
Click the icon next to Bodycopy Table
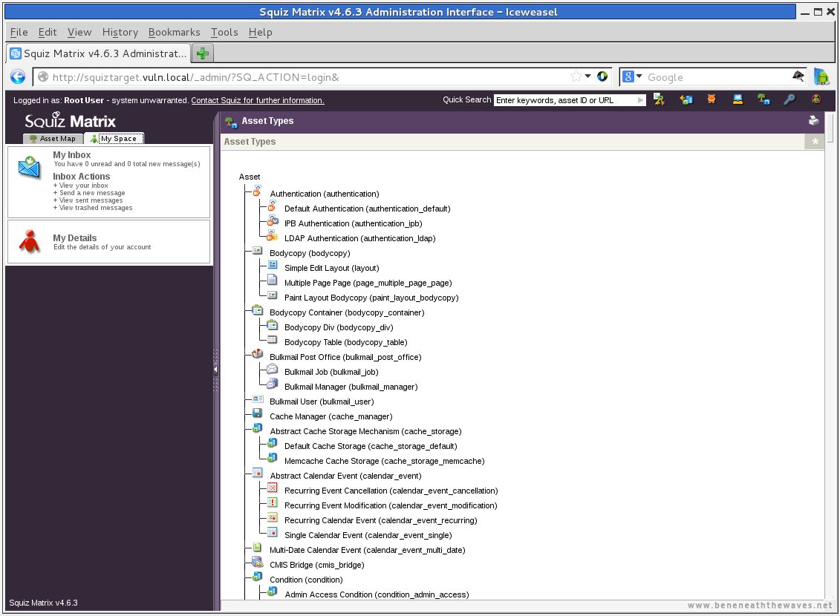(272, 339)
